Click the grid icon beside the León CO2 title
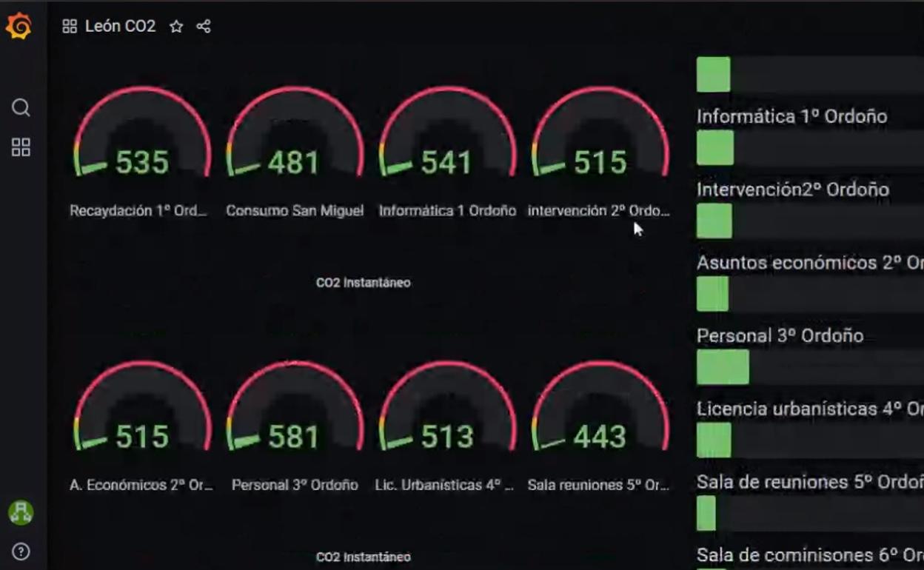 click(70, 27)
